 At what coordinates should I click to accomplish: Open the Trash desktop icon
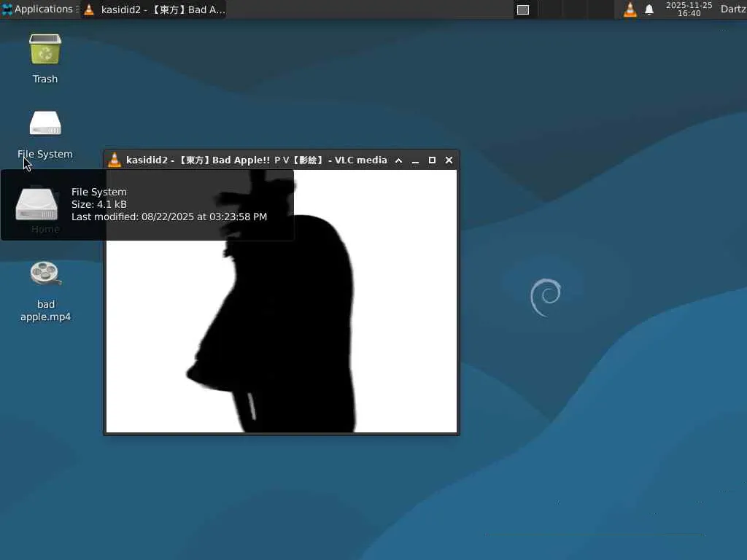point(45,50)
